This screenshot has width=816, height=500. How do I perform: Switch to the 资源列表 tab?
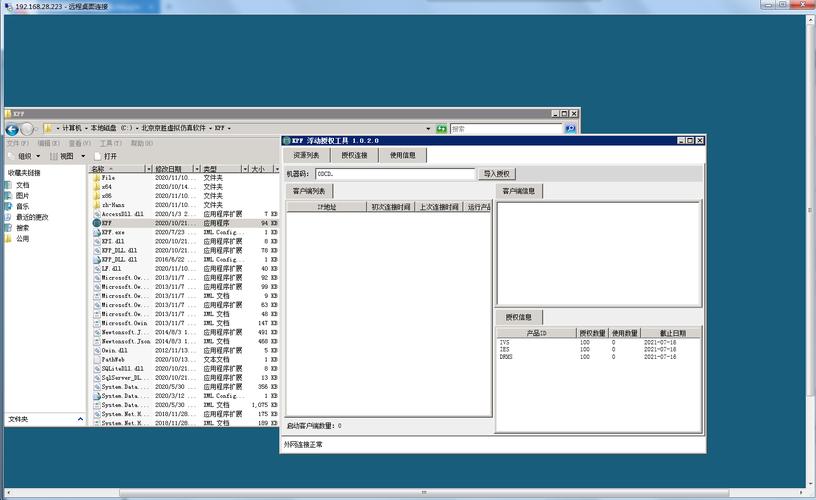click(x=306, y=155)
